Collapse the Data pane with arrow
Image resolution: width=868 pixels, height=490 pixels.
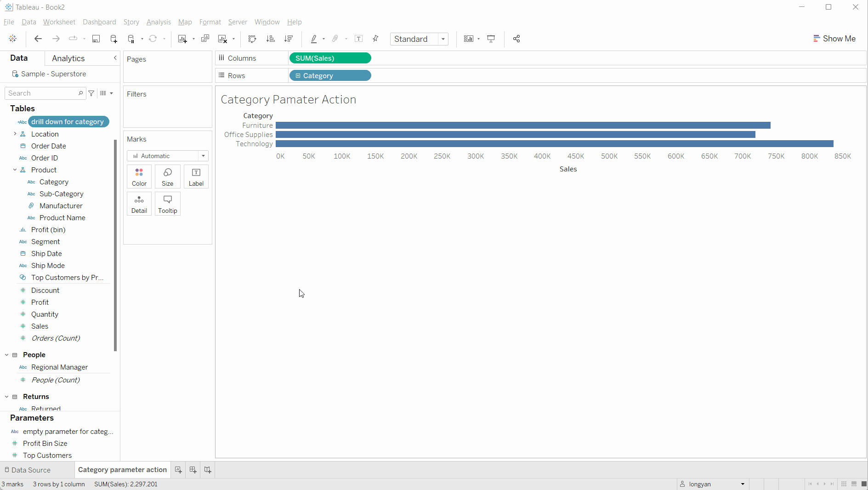pyautogui.click(x=115, y=58)
